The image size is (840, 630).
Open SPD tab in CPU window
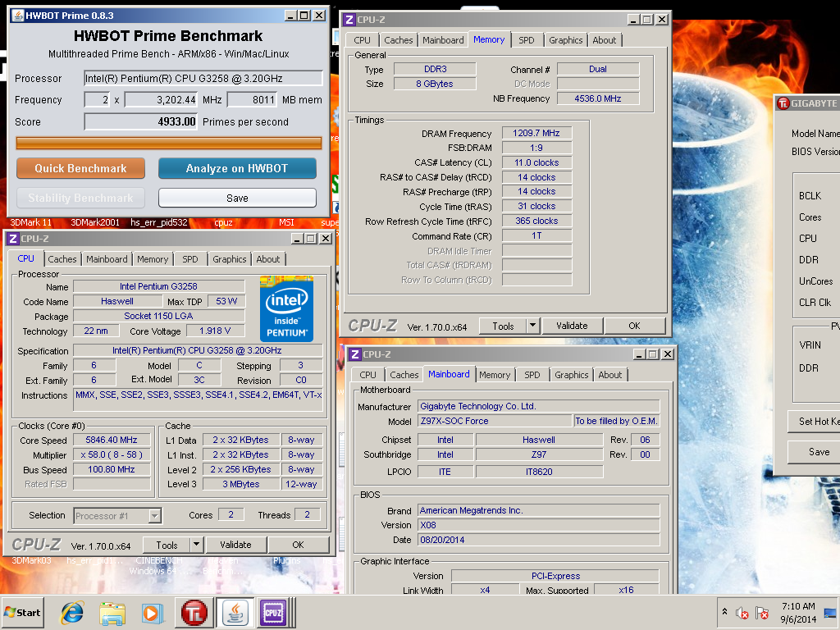coord(190,259)
